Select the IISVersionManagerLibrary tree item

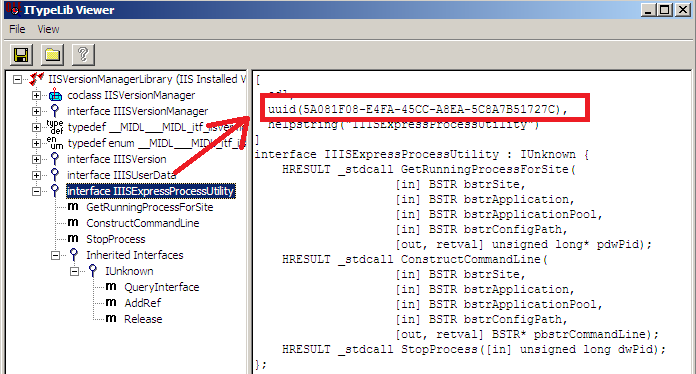[x=146, y=79]
